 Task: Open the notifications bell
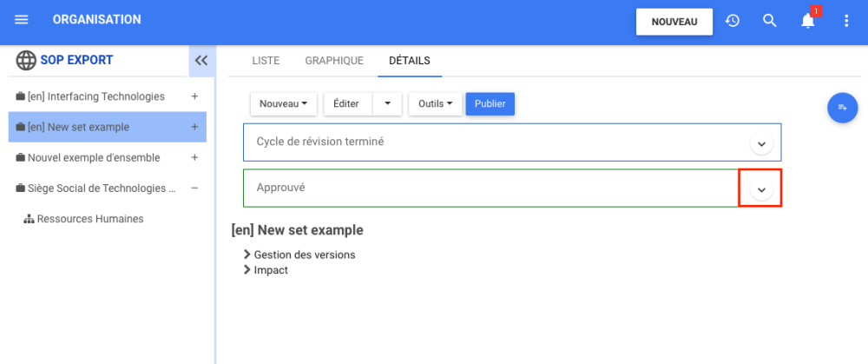coord(808,21)
